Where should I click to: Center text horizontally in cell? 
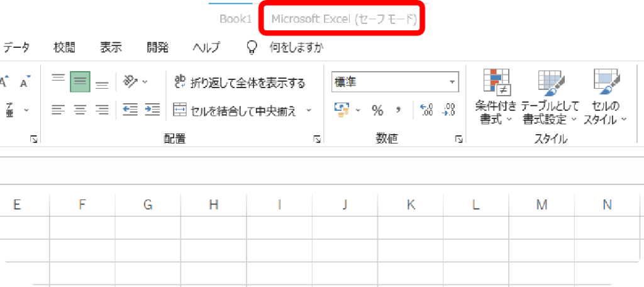tap(80, 111)
